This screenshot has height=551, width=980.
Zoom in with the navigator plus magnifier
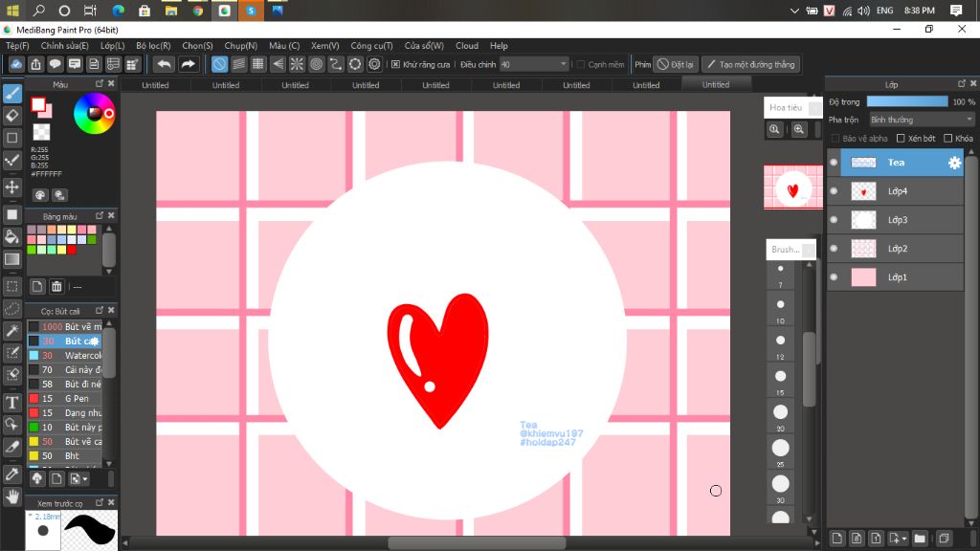coord(799,129)
